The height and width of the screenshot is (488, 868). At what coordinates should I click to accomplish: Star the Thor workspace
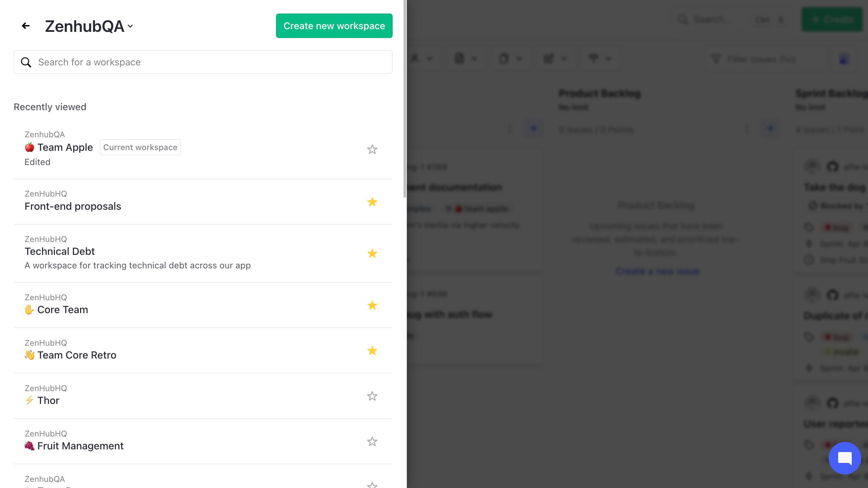click(x=372, y=396)
